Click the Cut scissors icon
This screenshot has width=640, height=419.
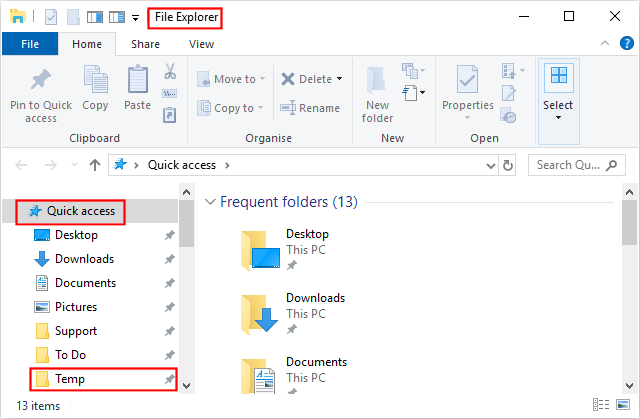[x=169, y=72]
